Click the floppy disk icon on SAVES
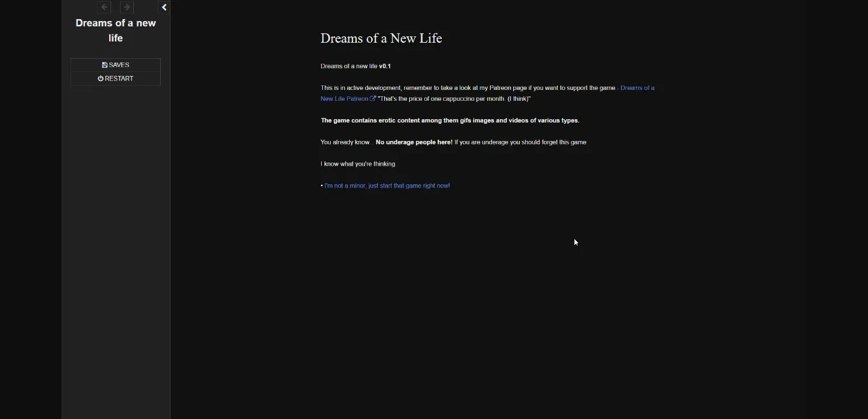The image size is (868, 419). (104, 64)
